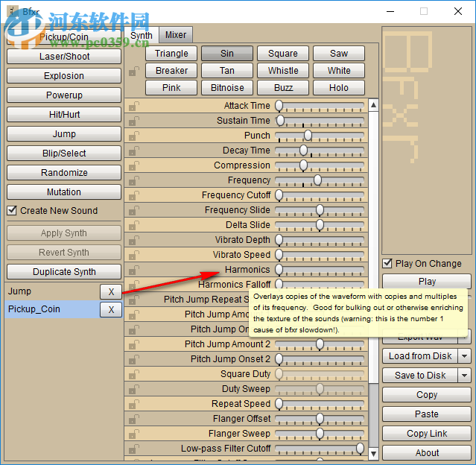
Task: Toggle lock icon beside Harmonics
Action: tap(133, 270)
